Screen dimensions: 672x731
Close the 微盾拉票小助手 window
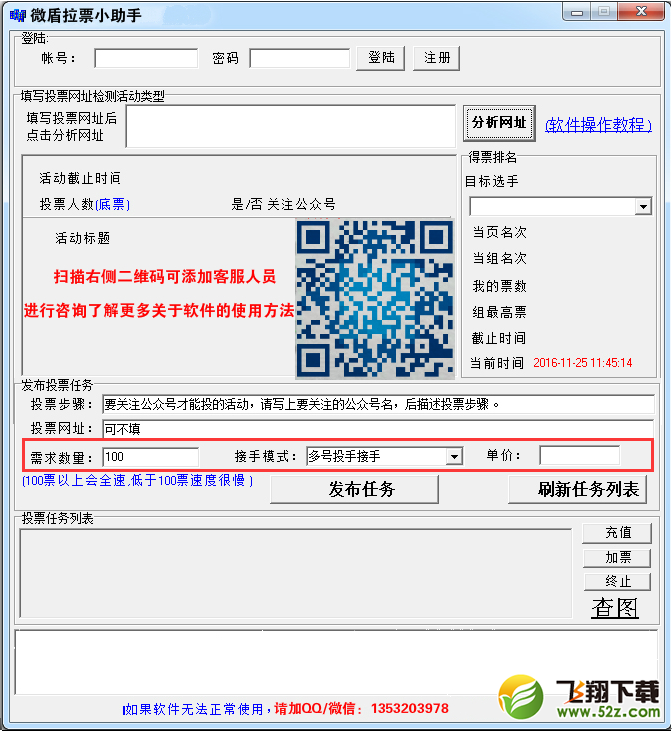tap(641, 12)
